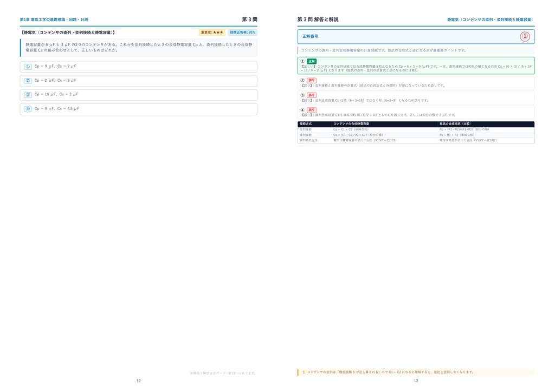Click the red circled ① in the 正解番号 box

point(525,36)
